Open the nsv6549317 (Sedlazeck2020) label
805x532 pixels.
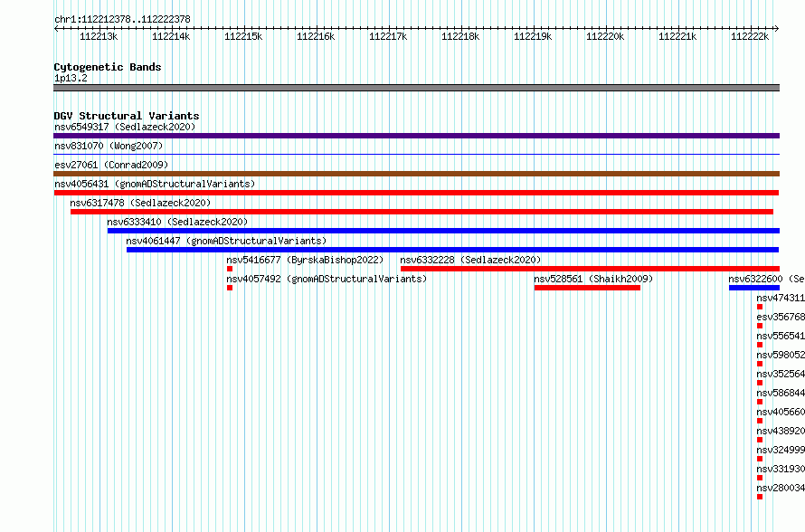pos(125,127)
